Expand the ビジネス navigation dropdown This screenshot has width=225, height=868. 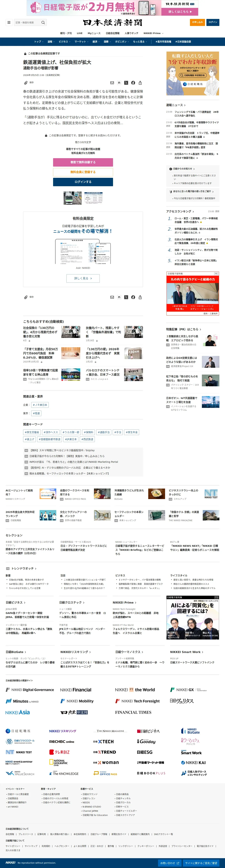pos(64,42)
